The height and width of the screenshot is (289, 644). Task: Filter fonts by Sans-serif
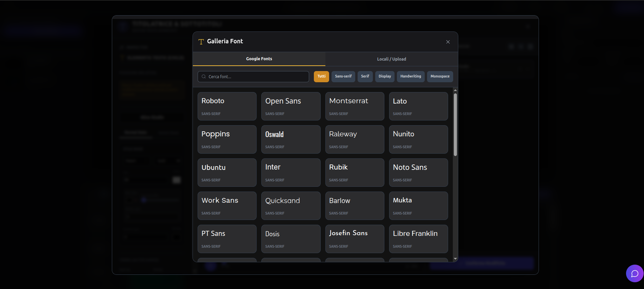pyautogui.click(x=343, y=76)
